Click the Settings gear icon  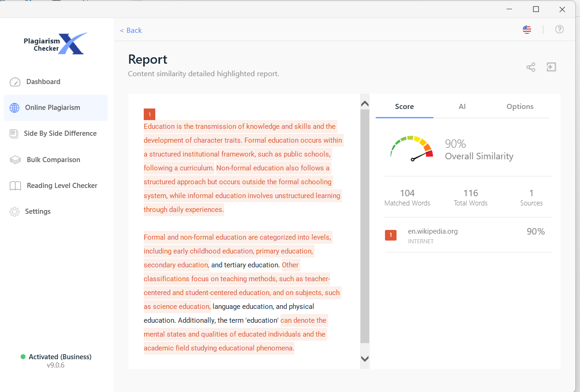(15, 211)
